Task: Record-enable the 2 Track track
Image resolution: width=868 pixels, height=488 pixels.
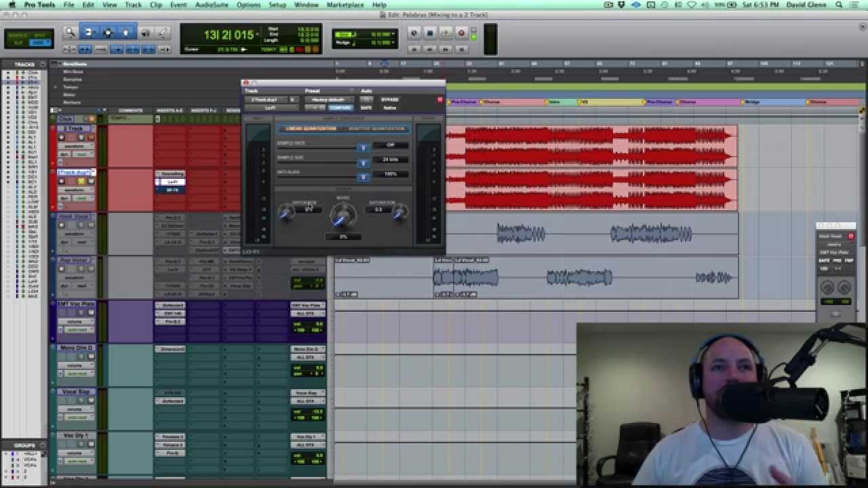Action: tap(62, 137)
